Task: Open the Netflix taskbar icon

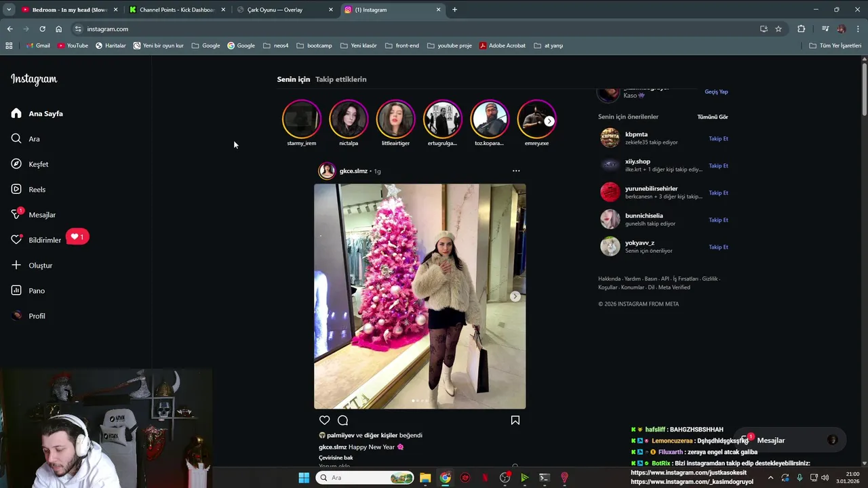Action: coord(485,478)
